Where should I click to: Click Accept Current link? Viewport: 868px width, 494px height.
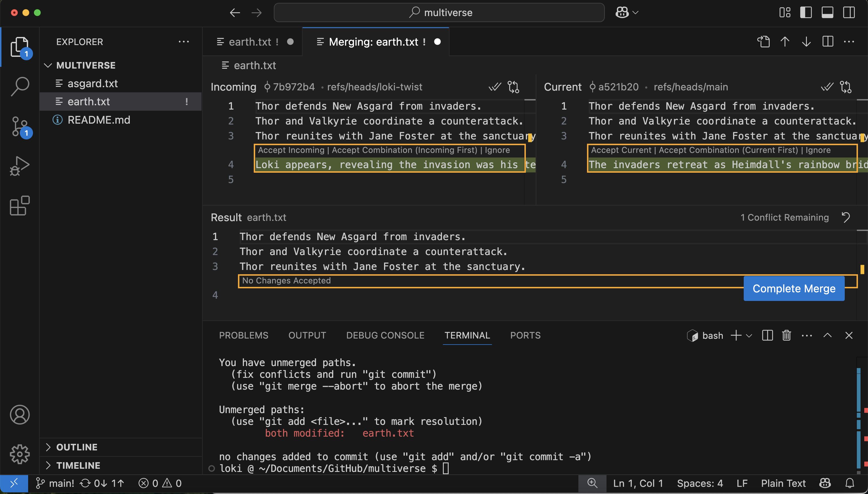(x=621, y=150)
